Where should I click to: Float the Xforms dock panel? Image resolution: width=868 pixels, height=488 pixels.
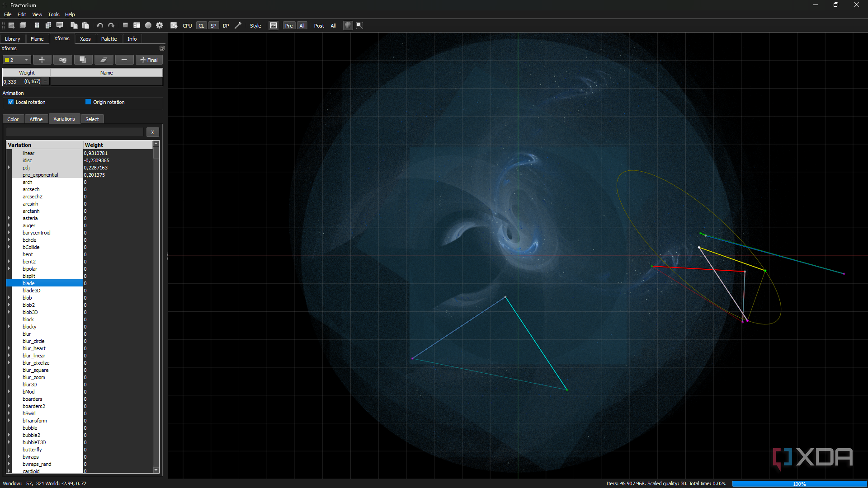[162, 48]
